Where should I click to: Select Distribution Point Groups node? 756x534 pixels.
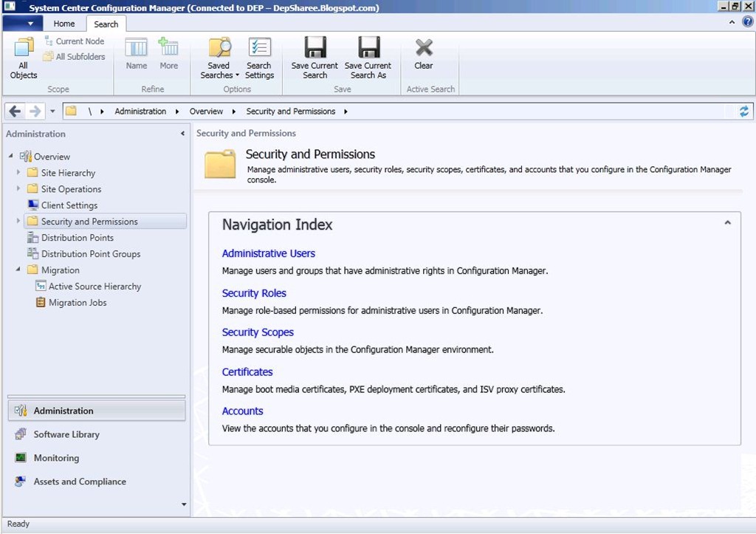(84, 254)
